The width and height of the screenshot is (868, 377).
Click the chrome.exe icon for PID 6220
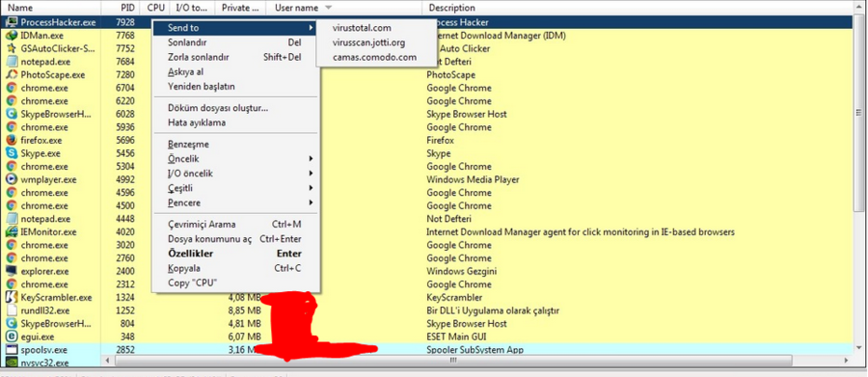tap(11, 101)
